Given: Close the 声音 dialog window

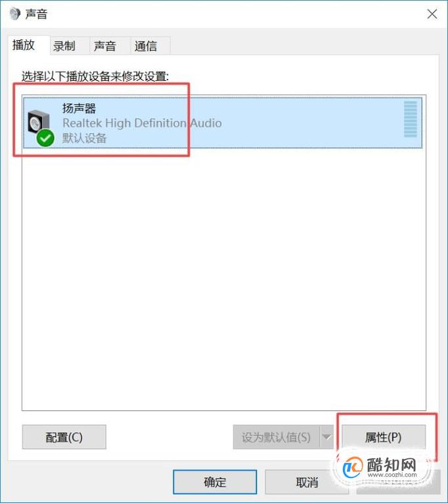Looking at the screenshot, I should 432,14.
